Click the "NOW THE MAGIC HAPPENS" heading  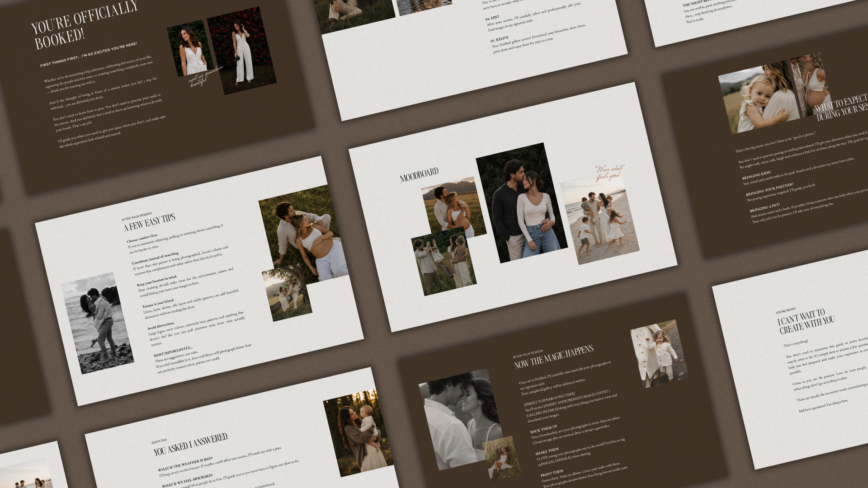554,357
